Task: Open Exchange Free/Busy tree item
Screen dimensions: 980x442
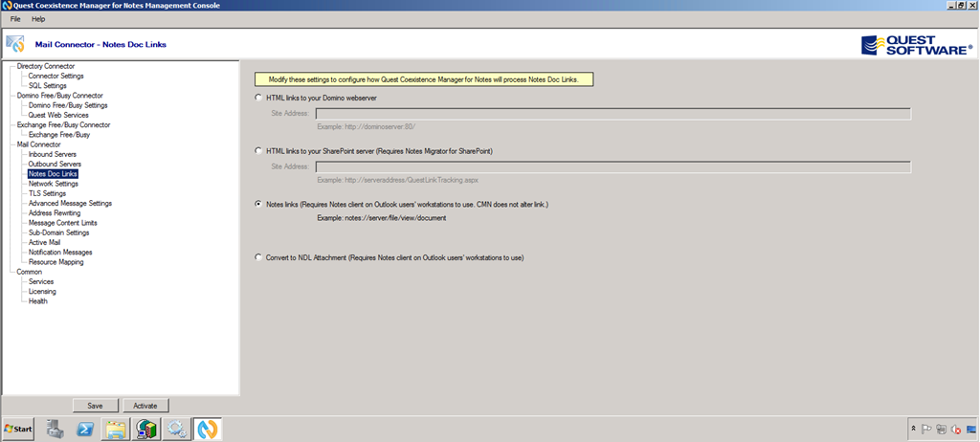Action: click(58, 134)
